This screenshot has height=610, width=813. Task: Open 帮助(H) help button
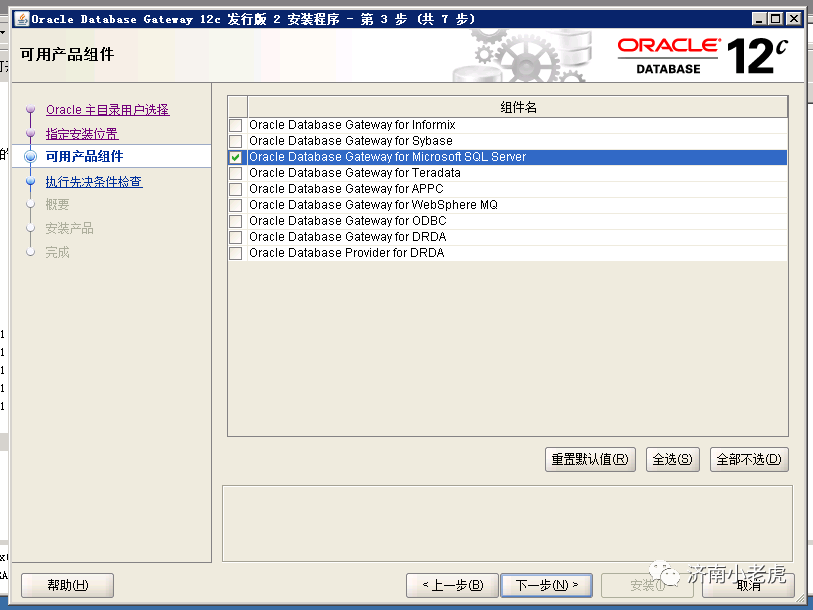tap(67, 586)
